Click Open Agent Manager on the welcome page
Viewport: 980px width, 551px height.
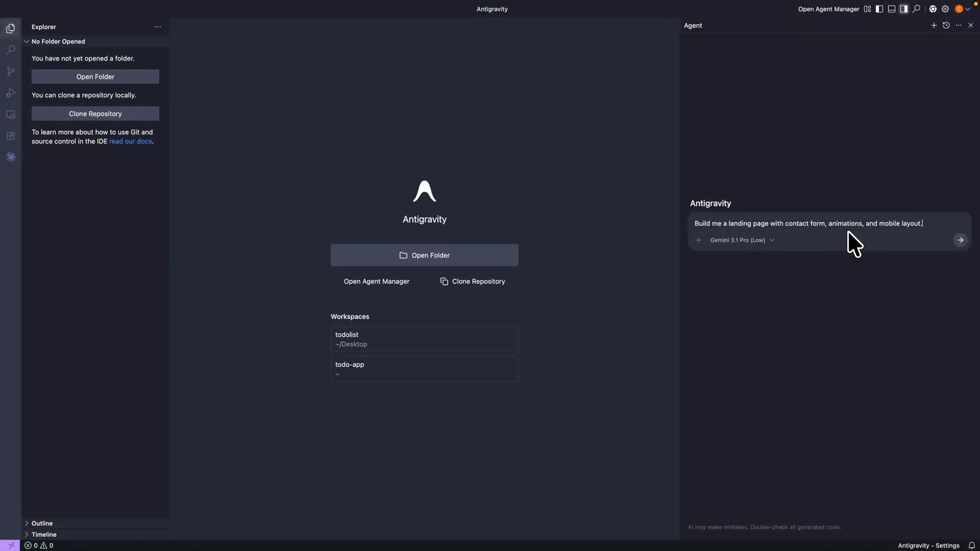[x=377, y=282]
